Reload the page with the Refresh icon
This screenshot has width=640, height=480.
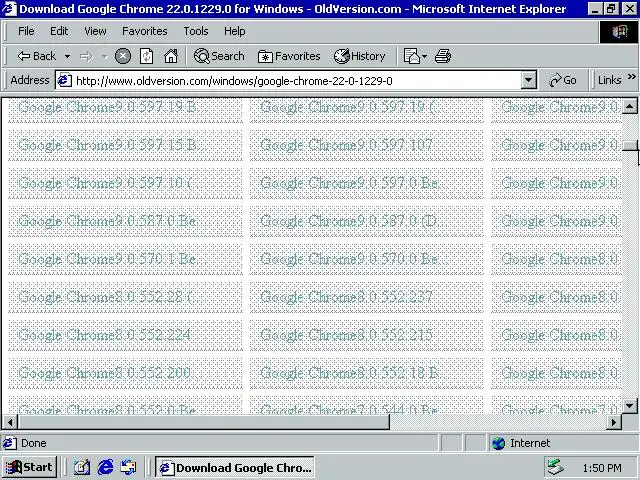147,56
